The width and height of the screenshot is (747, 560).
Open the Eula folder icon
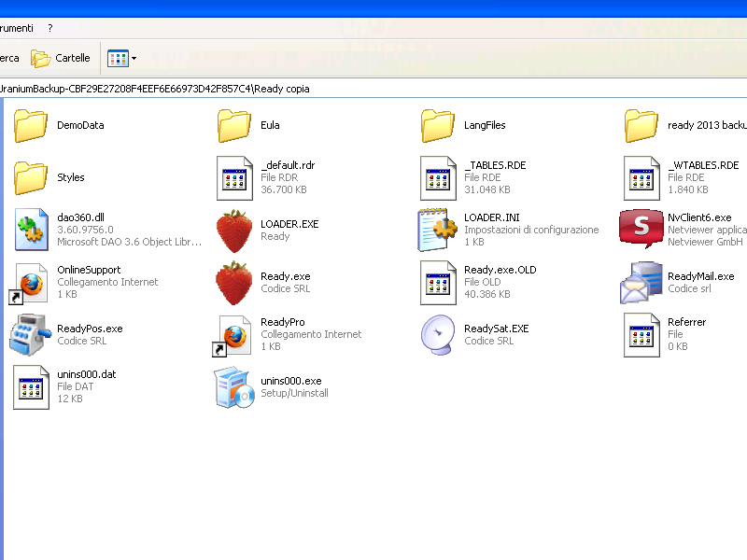(x=234, y=125)
